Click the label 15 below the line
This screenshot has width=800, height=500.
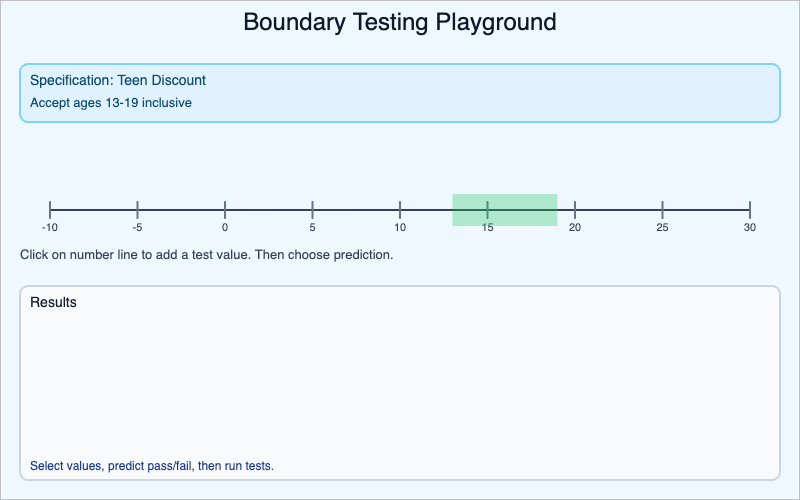click(487, 228)
